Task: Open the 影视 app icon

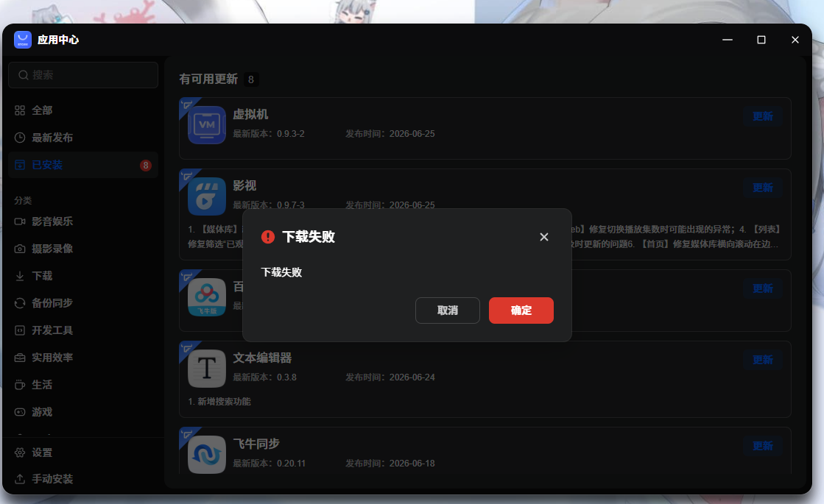Action: (206, 196)
